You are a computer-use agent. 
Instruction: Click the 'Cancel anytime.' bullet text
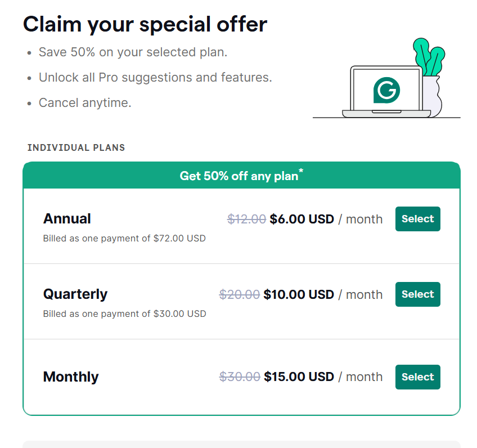click(x=85, y=103)
